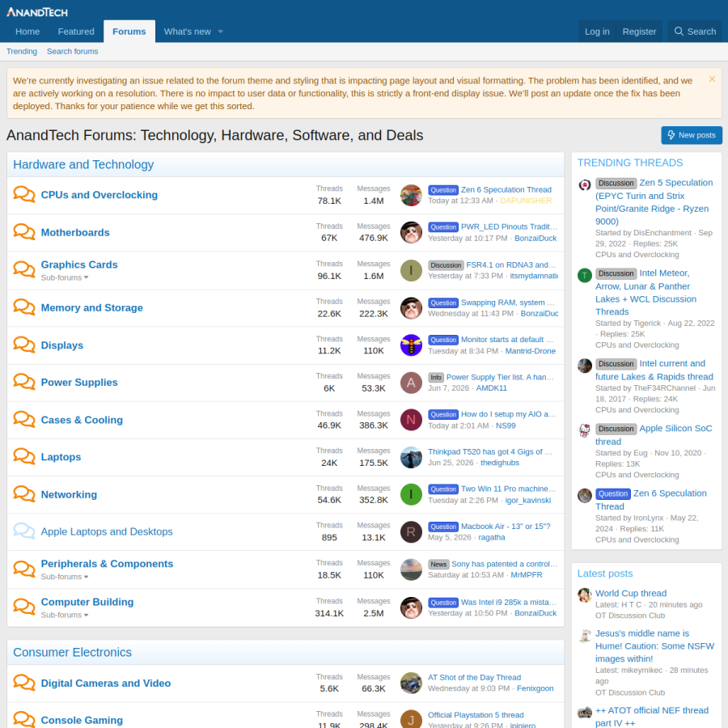Click the Register button

(639, 32)
